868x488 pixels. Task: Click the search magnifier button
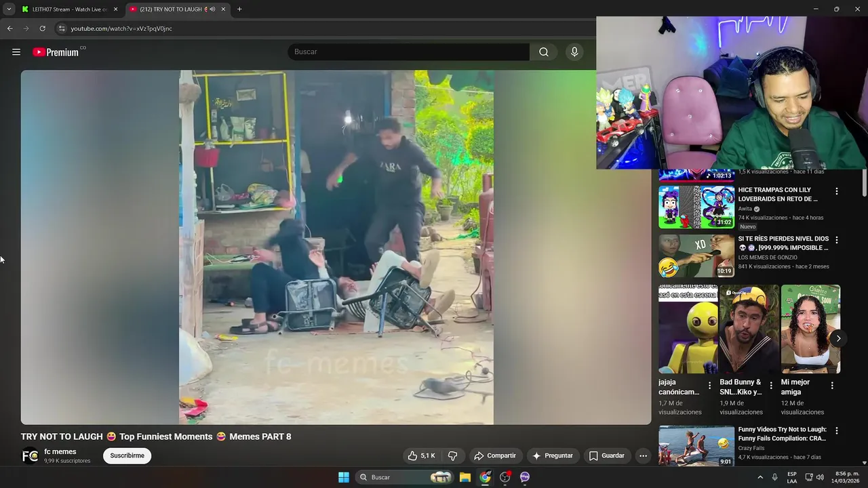pyautogui.click(x=544, y=52)
